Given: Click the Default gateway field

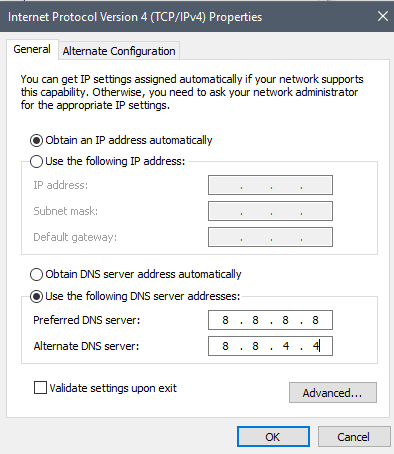Looking at the screenshot, I should [270, 237].
